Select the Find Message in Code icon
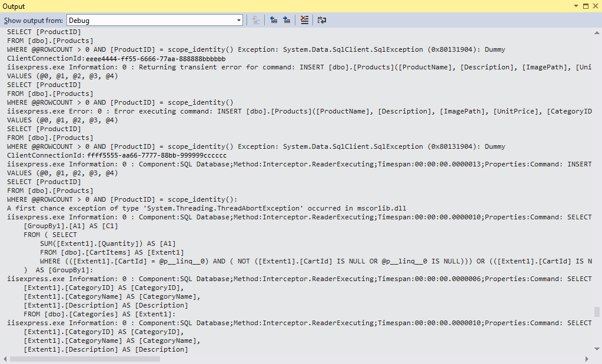The width and height of the screenshot is (602, 364). (x=255, y=19)
